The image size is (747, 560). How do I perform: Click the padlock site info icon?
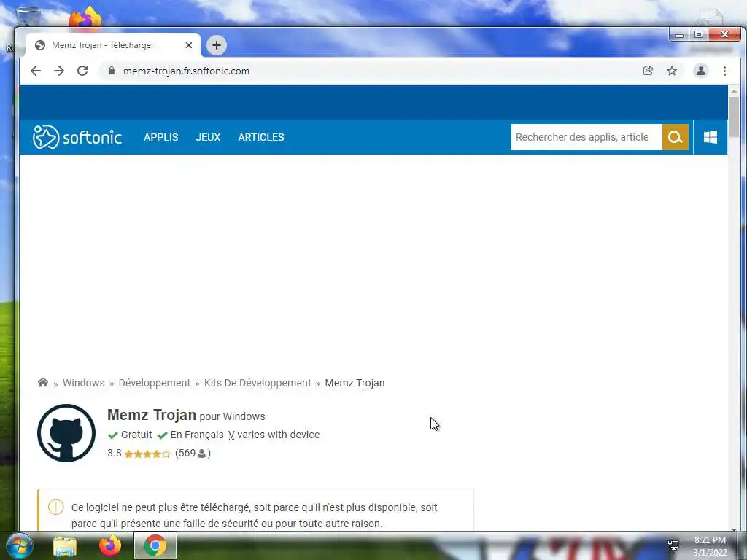112,71
